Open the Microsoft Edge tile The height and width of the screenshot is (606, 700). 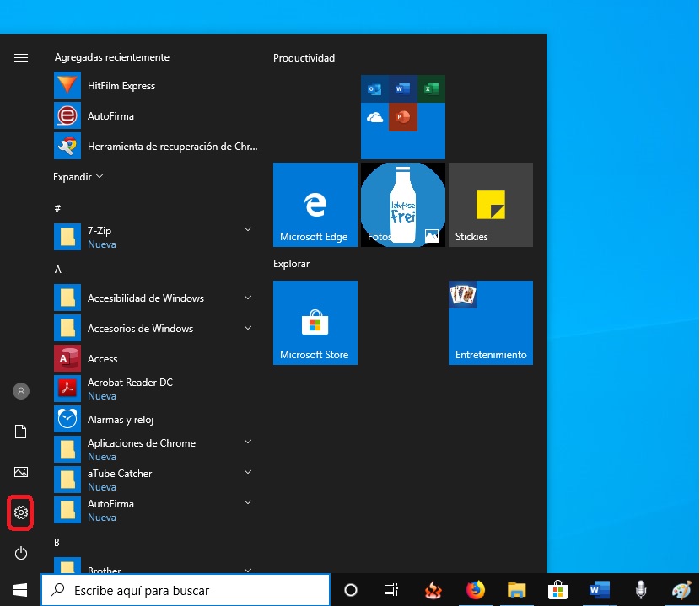315,205
